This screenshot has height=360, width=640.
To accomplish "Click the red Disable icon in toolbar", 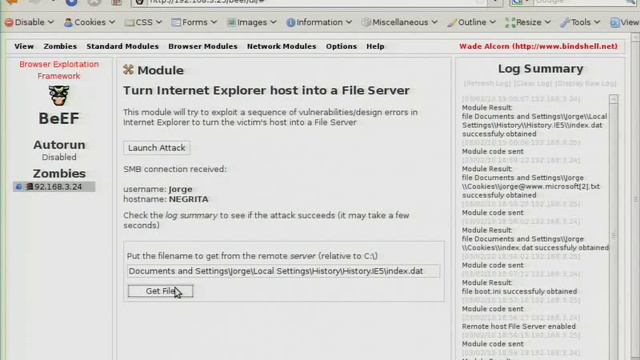I will pos(9,22).
